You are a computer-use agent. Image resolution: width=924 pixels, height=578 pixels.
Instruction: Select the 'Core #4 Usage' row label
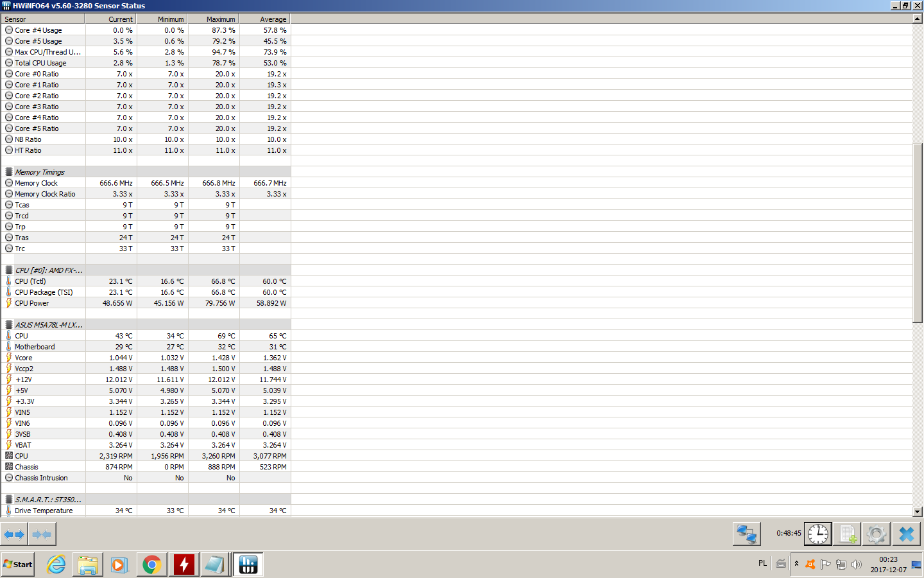pyautogui.click(x=38, y=30)
